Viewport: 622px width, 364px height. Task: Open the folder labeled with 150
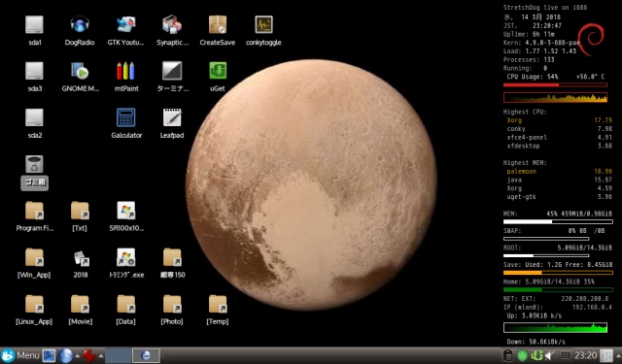[x=172, y=257]
